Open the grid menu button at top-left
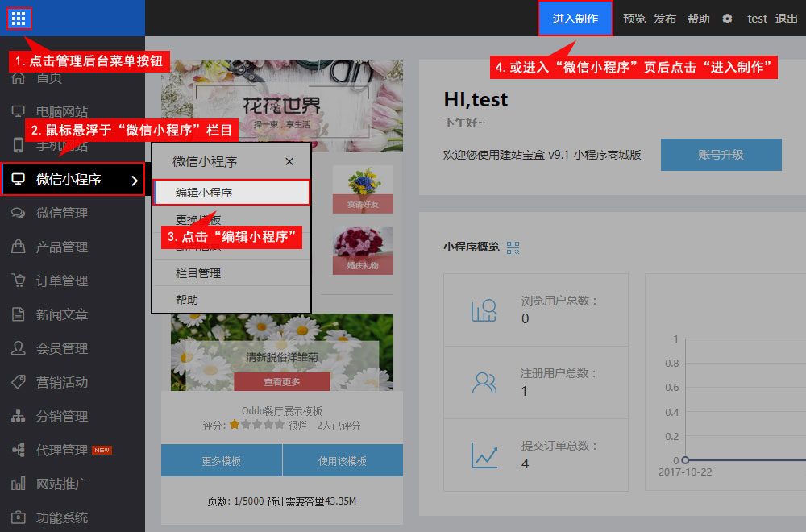 click(19, 18)
